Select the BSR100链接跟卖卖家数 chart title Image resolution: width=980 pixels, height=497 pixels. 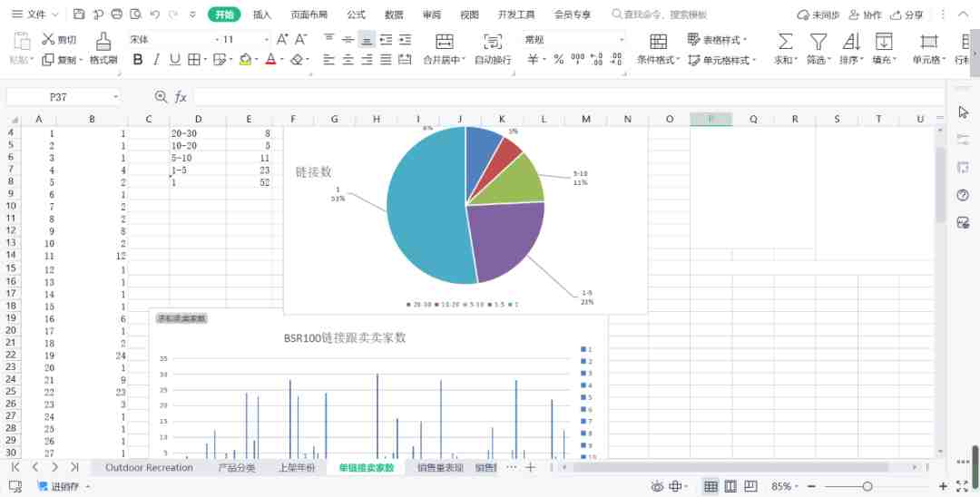tap(345, 337)
